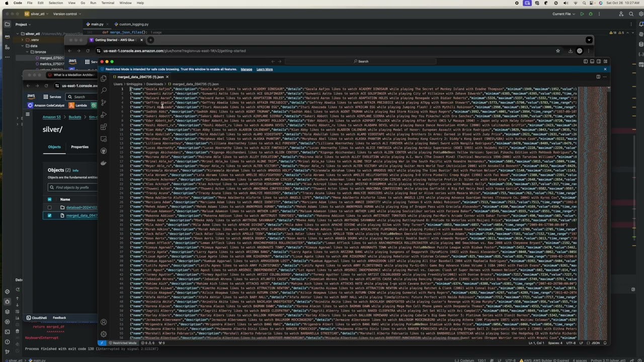The width and height of the screenshot is (644, 362).
Task: Click Buckets breadcrumb link
Action: [x=75, y=117]
